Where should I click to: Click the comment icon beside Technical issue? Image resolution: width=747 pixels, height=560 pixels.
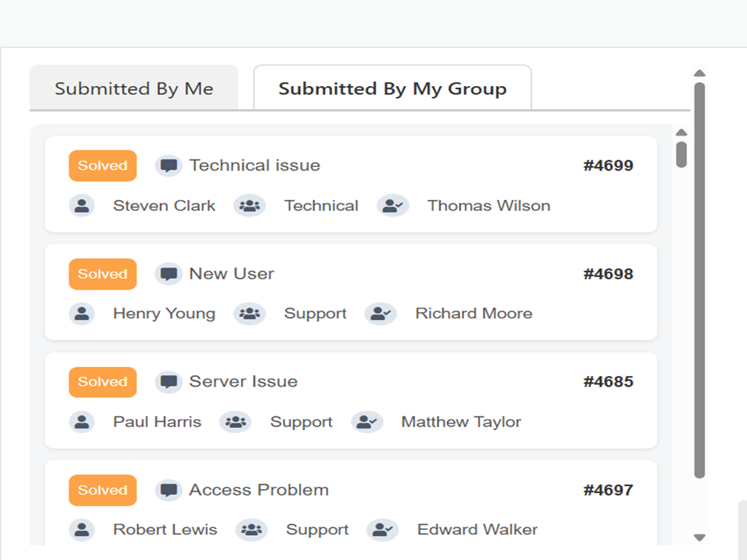pyautogui.click(x=169, y=166)
